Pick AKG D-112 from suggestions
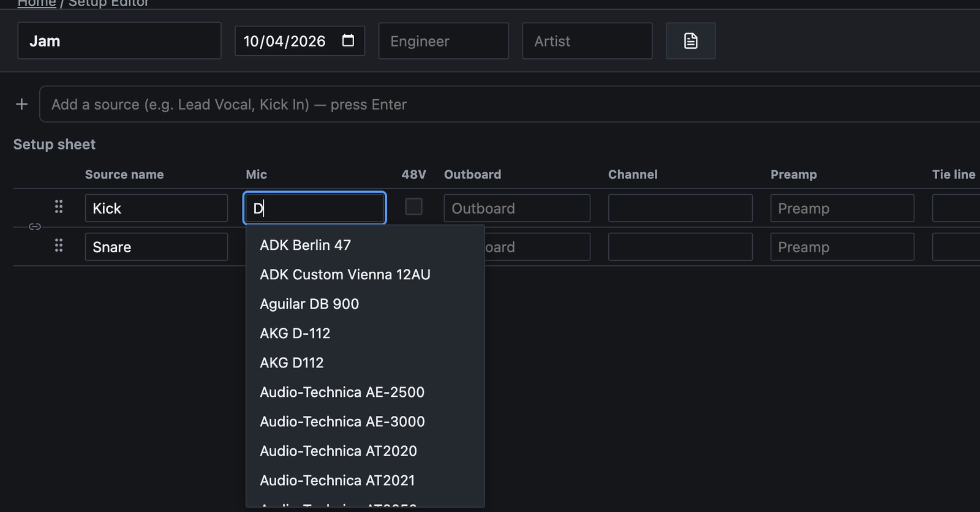Screen dimensions: 980x512 pyautogui.click(x=365, y=333)
